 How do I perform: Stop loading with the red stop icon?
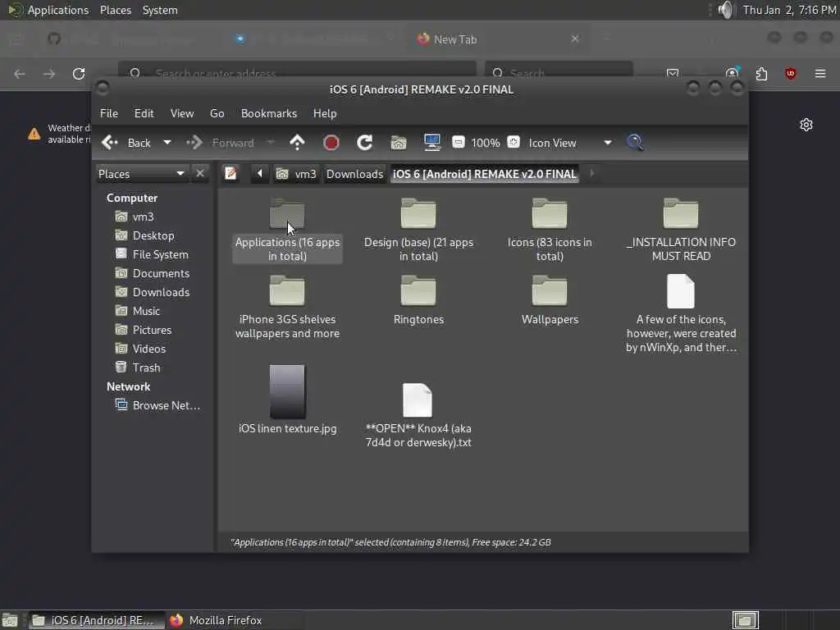tap(331, 143)
